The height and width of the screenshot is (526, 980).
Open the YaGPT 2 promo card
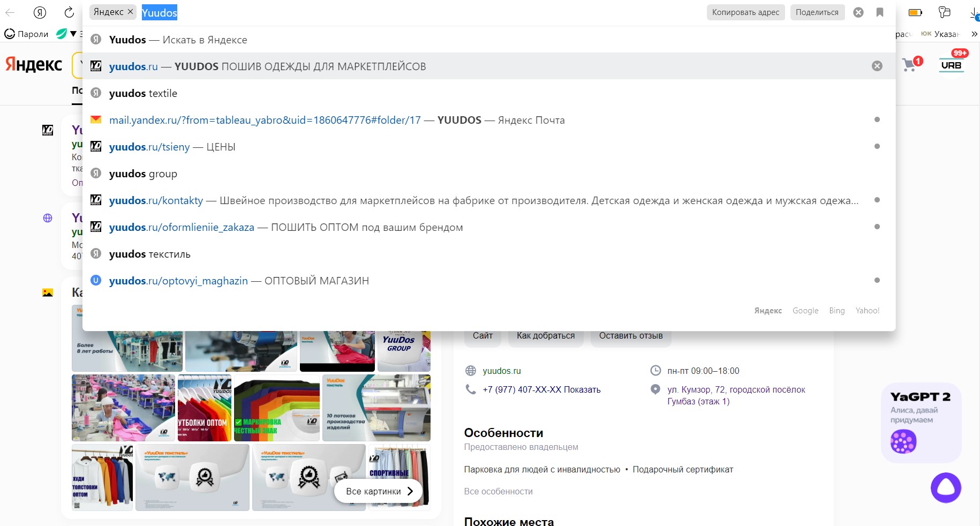click(x=921, y=423)
